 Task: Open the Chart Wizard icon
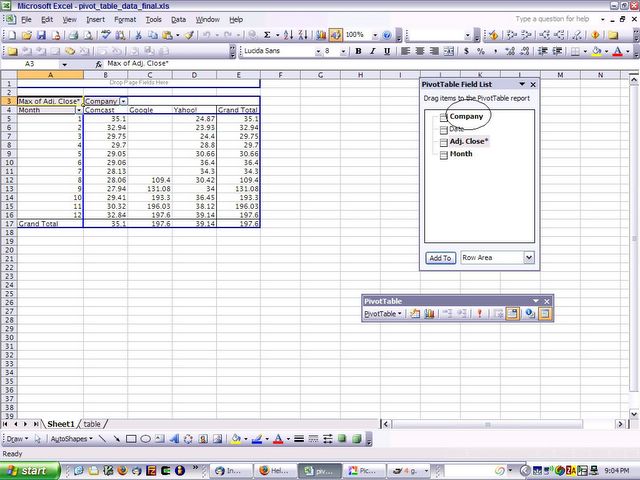pyautogui.click(x=321, y=36)
